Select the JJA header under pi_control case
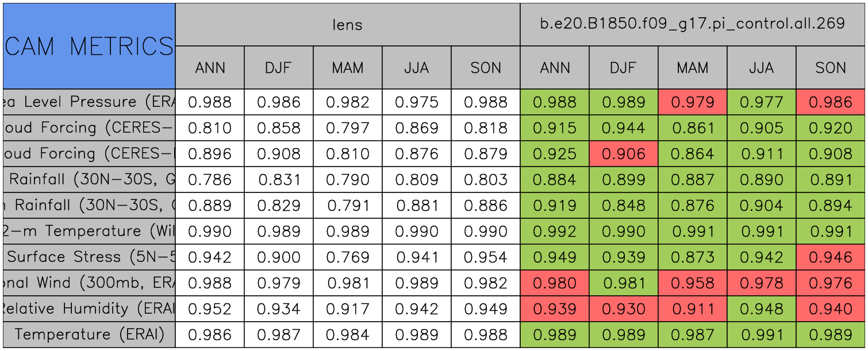This screenshot has width=868, height=351. 761,68
